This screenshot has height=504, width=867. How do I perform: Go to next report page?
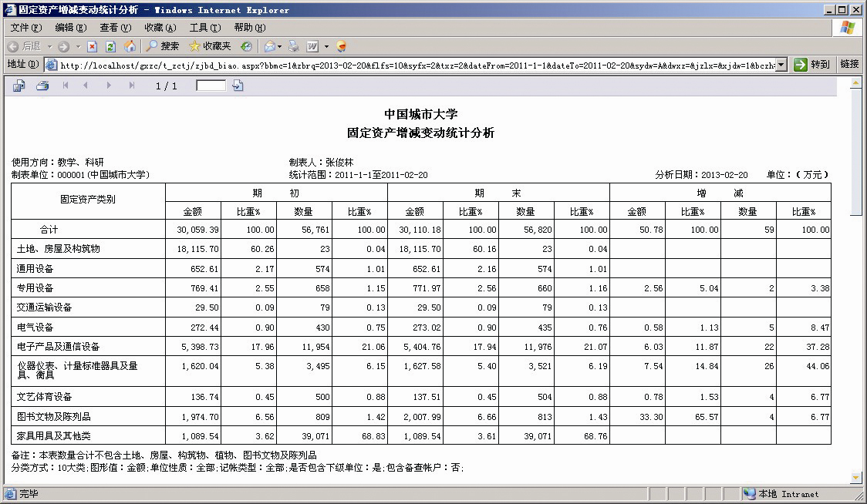109,85
